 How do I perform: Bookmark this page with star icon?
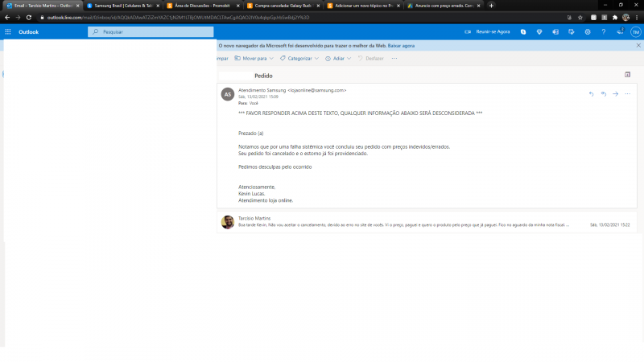pyautogui.click(x=580, y=18)
